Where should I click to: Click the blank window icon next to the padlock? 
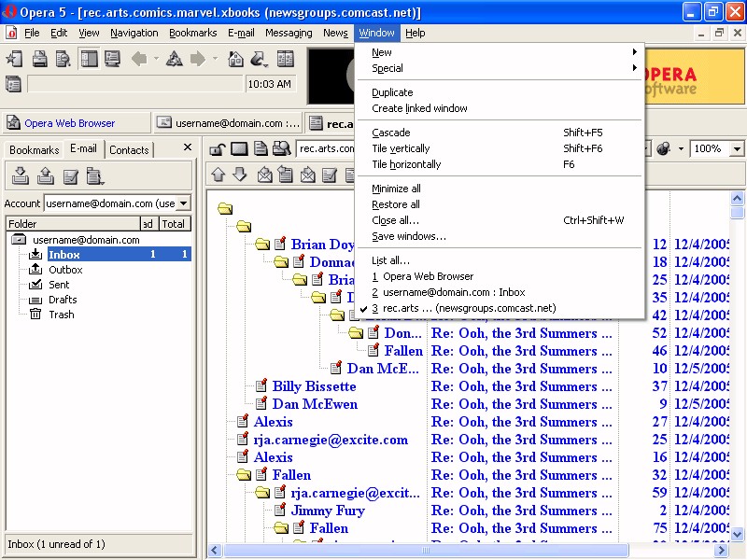(239, 149)
